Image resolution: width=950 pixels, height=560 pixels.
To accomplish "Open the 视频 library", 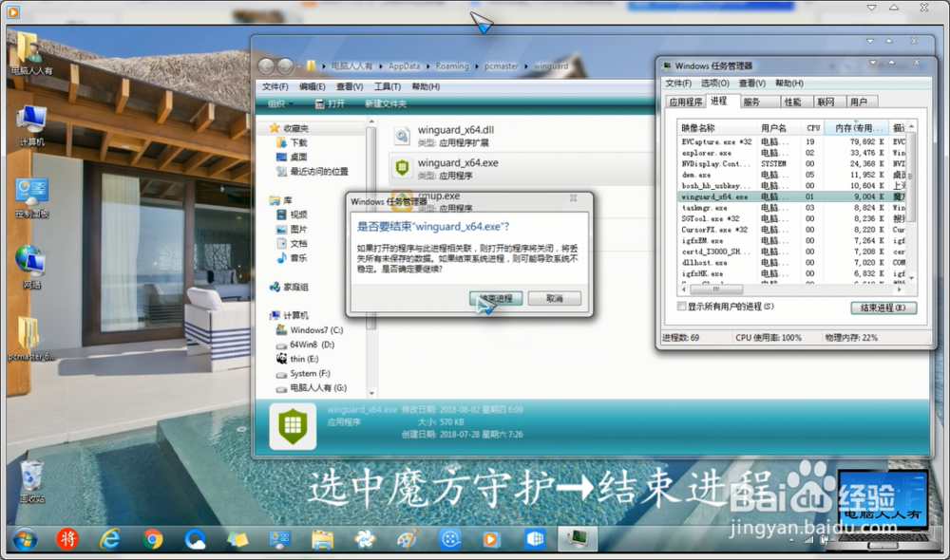I will (x=292, y=215).
